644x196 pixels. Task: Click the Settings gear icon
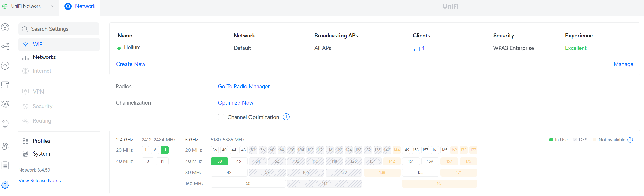pyautogui.click(x=5, y=185)
